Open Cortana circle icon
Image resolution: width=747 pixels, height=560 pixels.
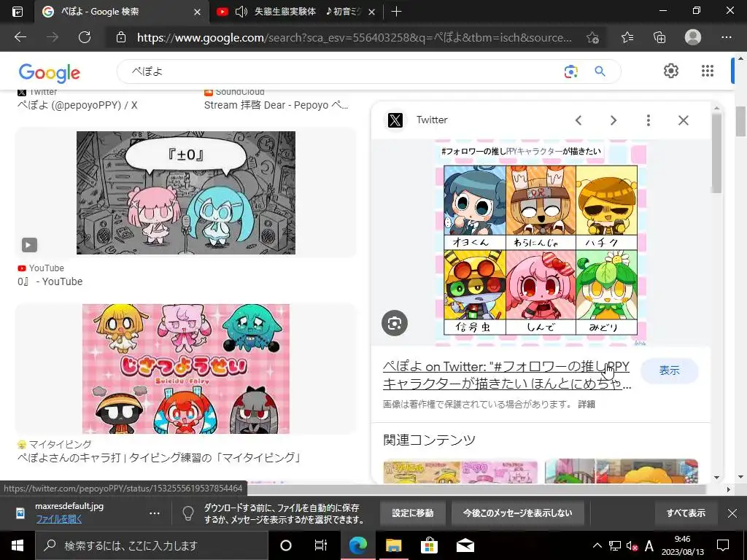click(x=285, y=545)
